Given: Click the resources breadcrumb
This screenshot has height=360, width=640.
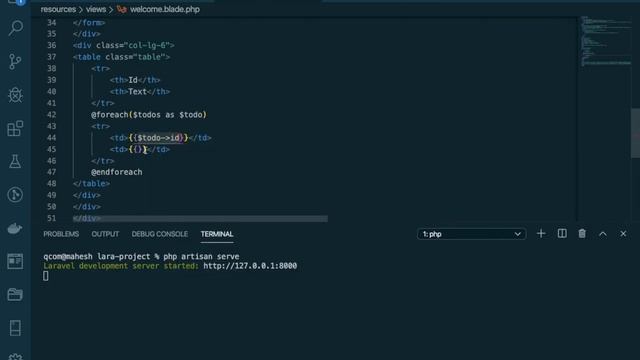Looking at the screenshot, I should [58, 9].
